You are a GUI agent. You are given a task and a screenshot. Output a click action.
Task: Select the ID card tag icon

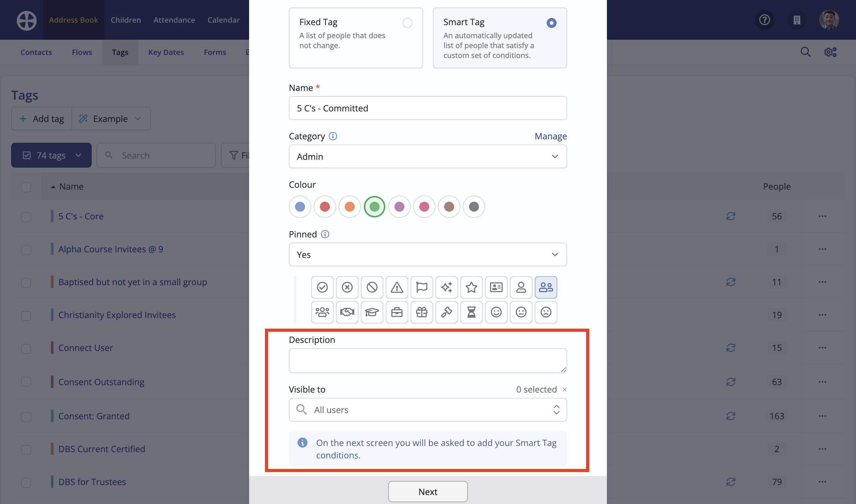(496, 287)
